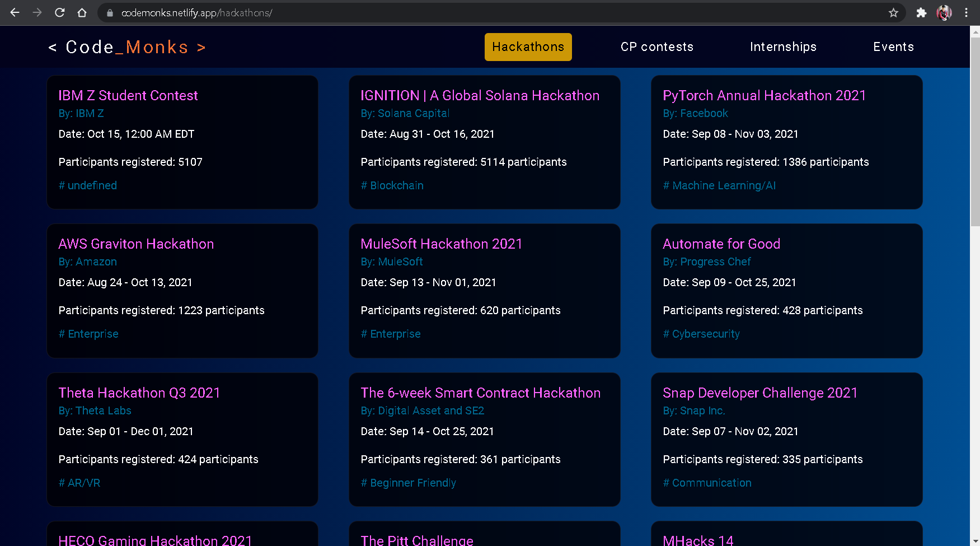Viewport: 980px width, 546px height.
Task: Open IBM Z Student Contest title
Action: (x=128, y=96)
